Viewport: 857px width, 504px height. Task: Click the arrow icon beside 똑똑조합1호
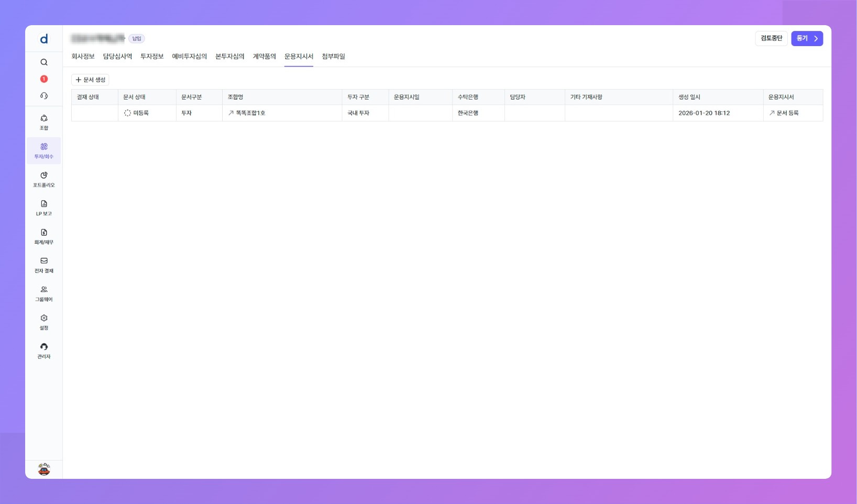pyautogui.click(x=231, y=113)
